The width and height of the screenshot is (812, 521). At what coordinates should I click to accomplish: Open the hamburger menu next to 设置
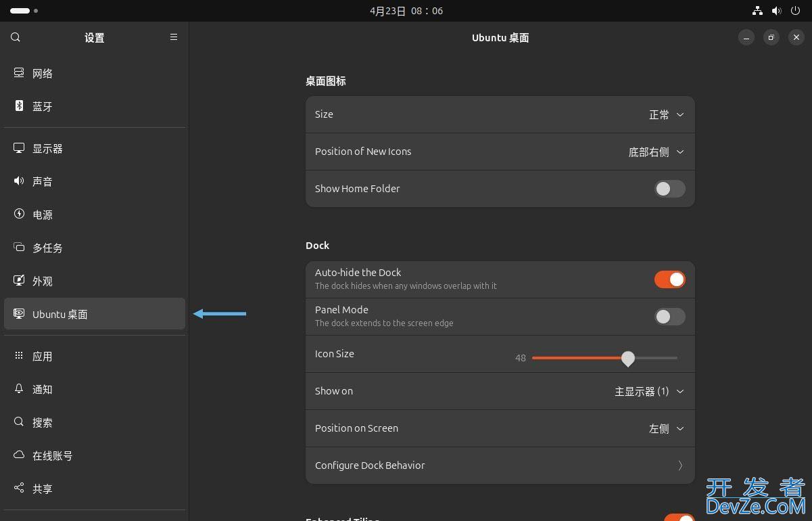(x=174, y=37)
